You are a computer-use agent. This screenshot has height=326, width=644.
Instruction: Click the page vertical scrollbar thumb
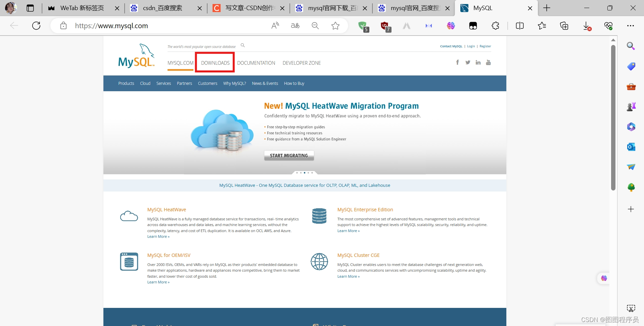[613, 117]
